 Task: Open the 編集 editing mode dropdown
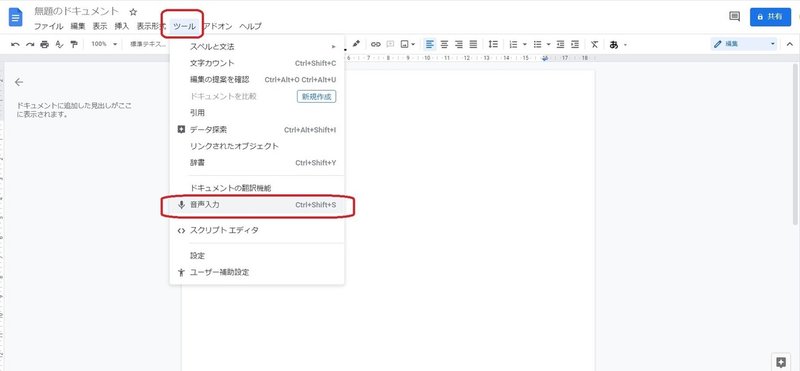pyautogui.click(x=744, y=44)
